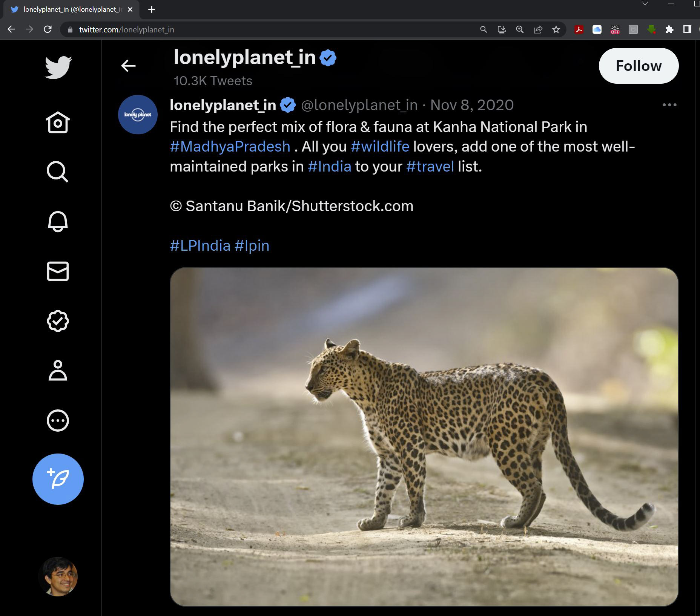700x616 pixels.
Task: Open the #lpin hashtag
Action: 252,245
